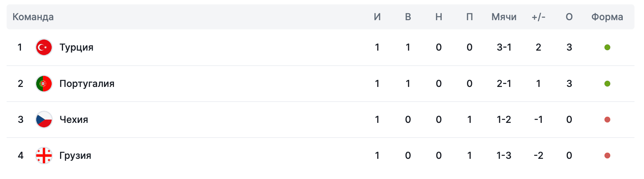Screen dimensions: 644x179
Task: Click the Форма column header
Action: point(607,17)
